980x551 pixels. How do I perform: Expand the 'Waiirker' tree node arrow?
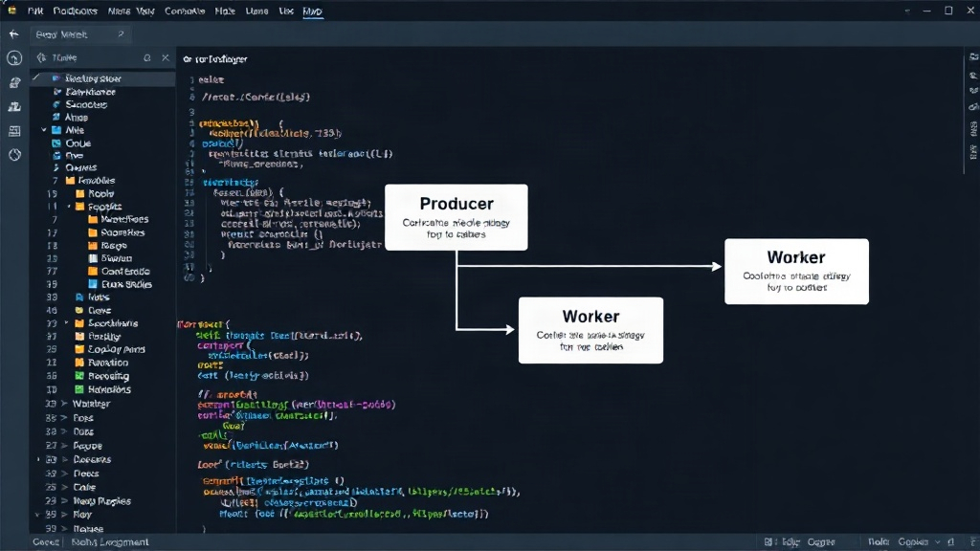[x=64, y=404]
